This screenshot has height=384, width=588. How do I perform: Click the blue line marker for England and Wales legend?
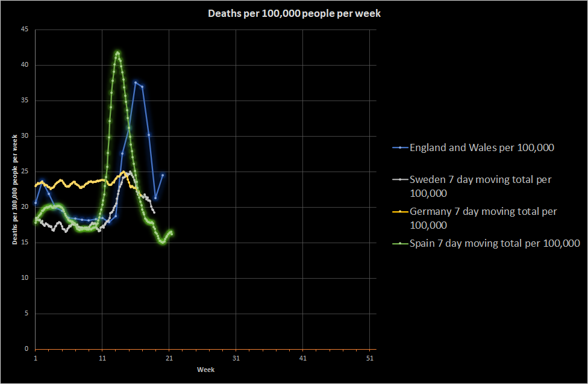point(400,147)
